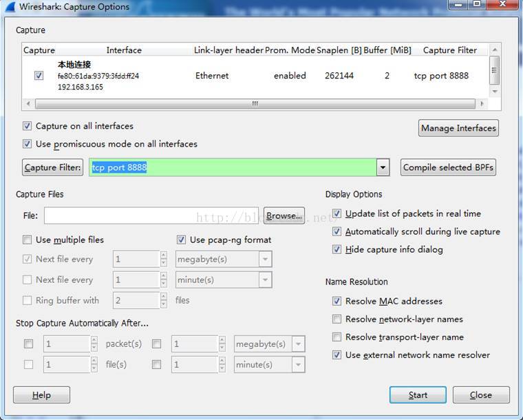Select the 192.168.3.165 address text
Screen dimensions: 523x420
pyautogui.click(x=81, y=87)
